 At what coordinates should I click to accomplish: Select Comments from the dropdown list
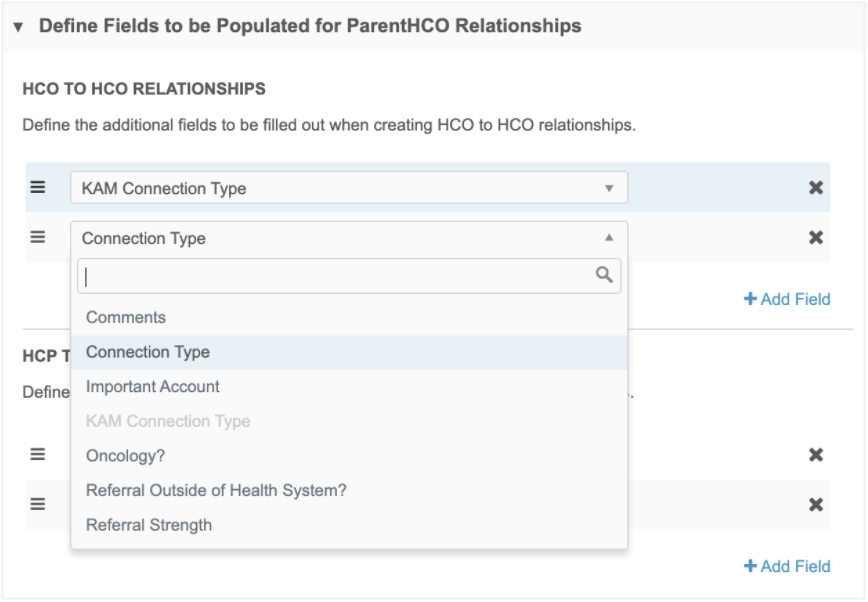[x=126, y=318]
